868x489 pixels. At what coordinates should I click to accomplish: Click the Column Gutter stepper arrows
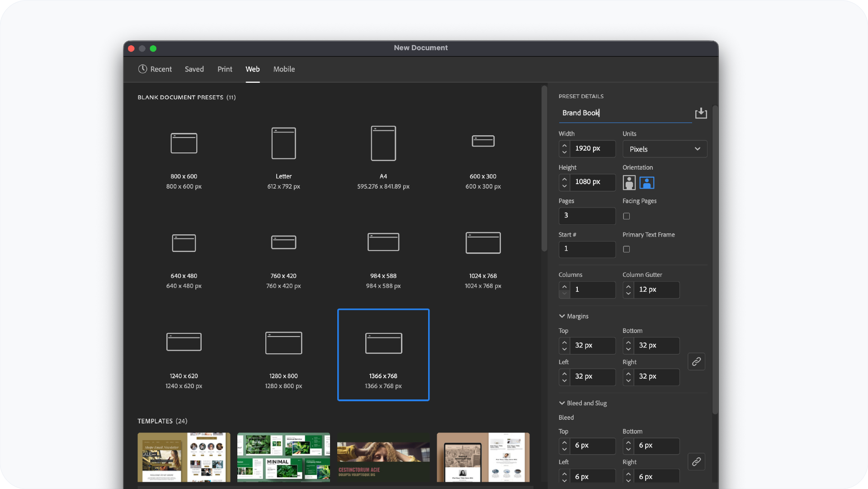(x=628, y=290)
